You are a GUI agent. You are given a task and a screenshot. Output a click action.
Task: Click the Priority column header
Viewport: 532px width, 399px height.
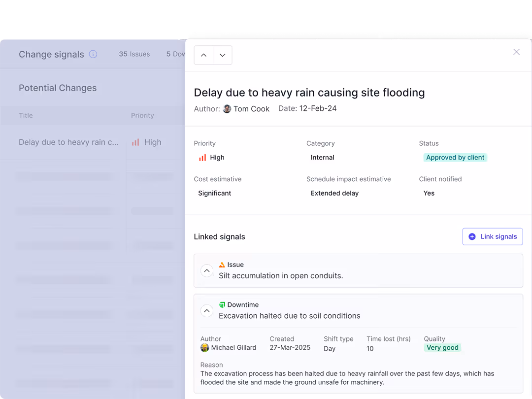(x=142, y=115)
